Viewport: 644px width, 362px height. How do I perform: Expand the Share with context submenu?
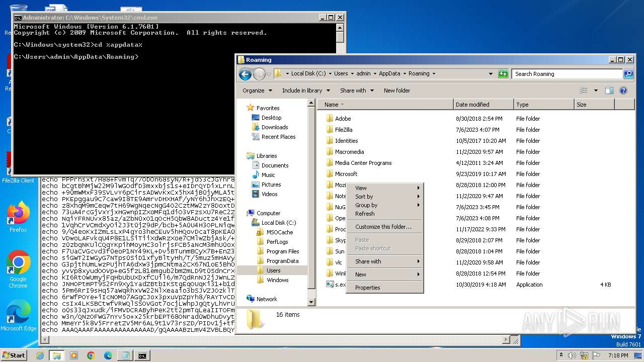[x=385, y=261]
